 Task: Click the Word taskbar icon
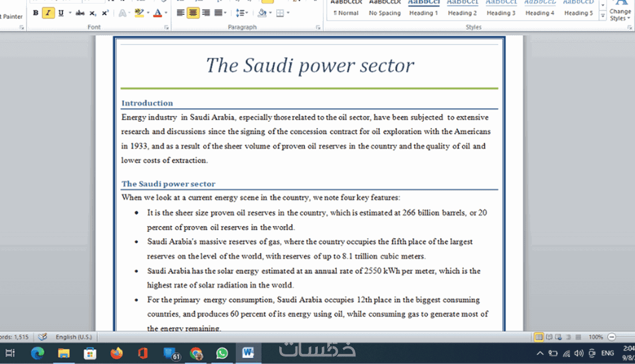[x=248, y=353]
